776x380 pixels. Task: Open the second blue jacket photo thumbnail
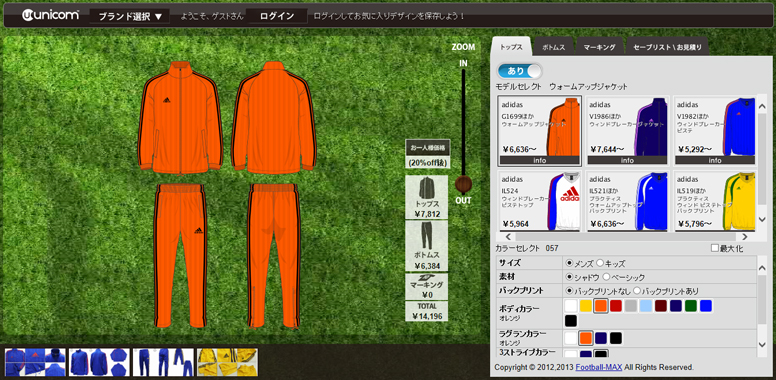99,362
